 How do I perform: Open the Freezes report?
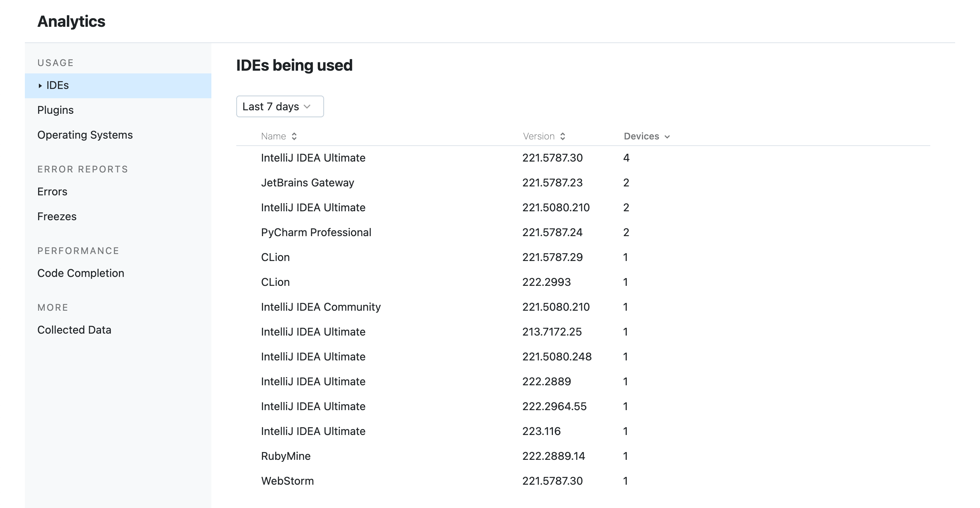[57, 216]
